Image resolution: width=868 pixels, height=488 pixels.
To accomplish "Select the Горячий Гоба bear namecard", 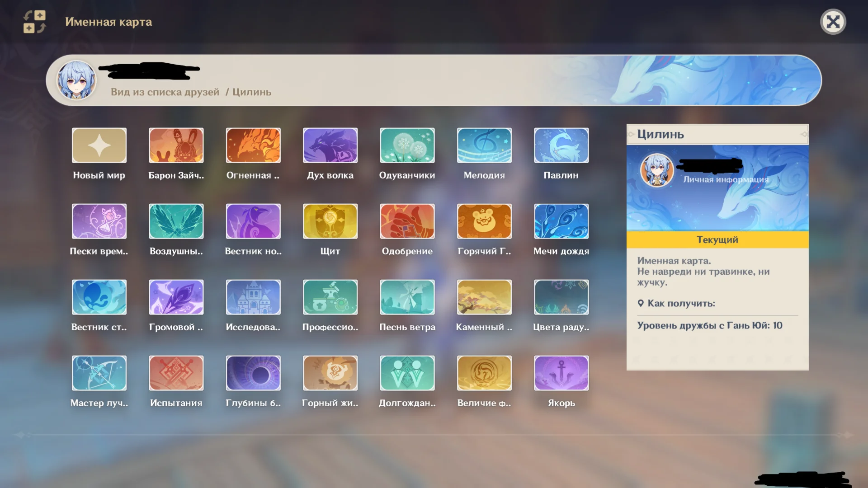I will point(484,221).
